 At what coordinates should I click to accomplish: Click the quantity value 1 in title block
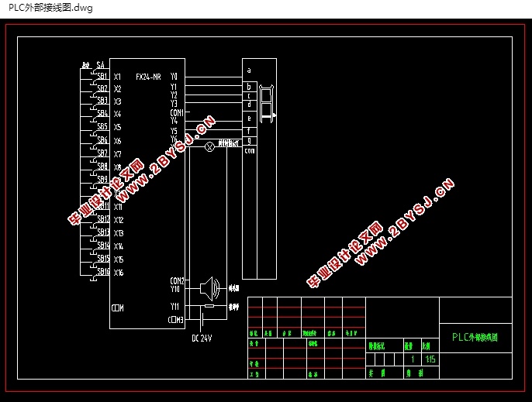click(x=413, y=359)
